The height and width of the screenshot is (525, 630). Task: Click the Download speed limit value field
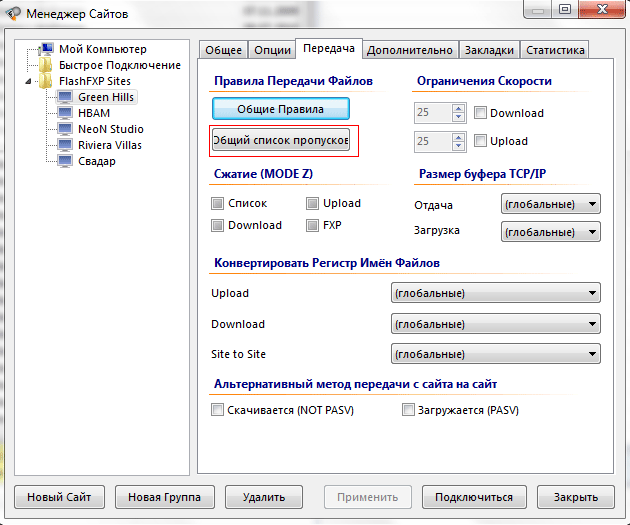439,113
